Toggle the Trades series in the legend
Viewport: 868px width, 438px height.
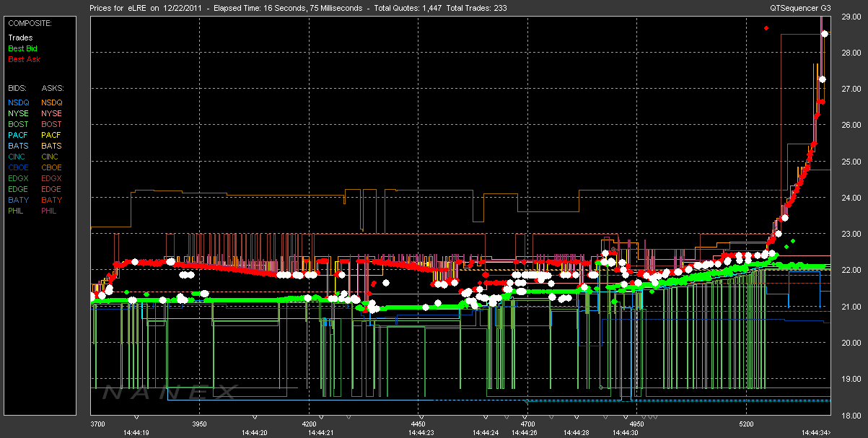point(19,38)
